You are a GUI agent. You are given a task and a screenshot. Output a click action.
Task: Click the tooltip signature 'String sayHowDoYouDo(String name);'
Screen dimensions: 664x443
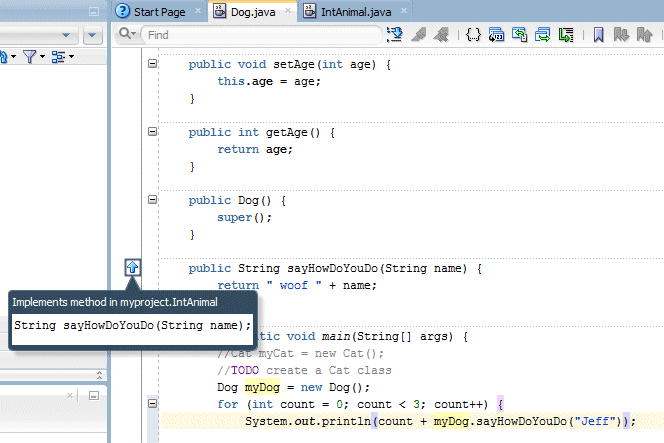point(133,326)
